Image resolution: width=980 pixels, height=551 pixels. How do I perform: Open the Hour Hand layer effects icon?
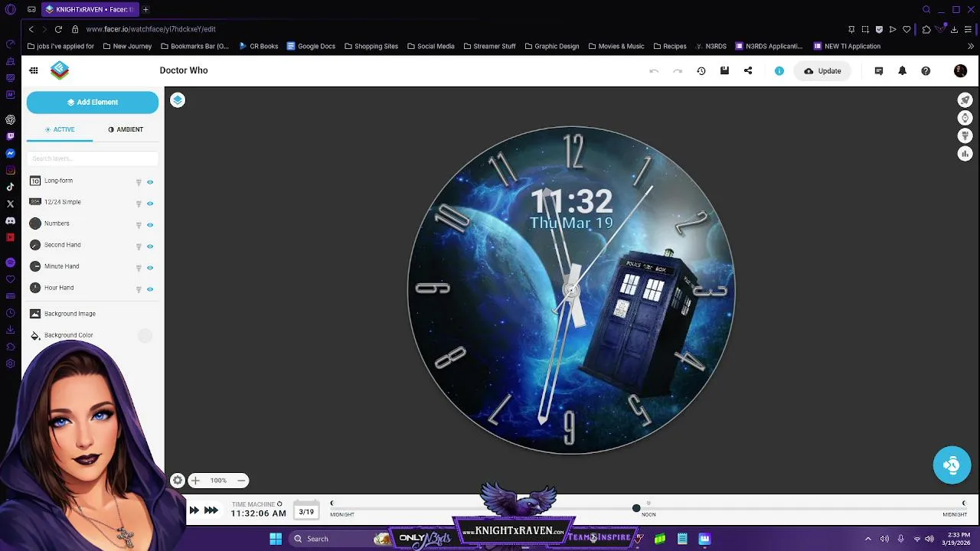139,289
